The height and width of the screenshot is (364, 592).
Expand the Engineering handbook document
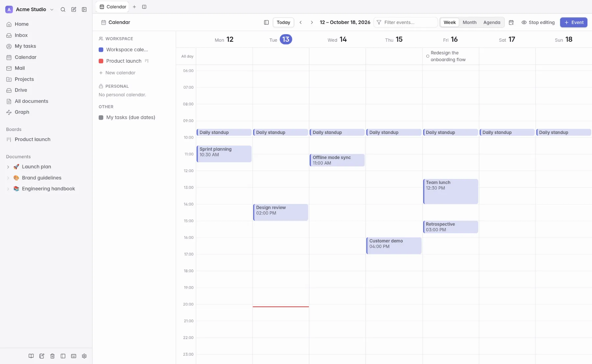8,189
